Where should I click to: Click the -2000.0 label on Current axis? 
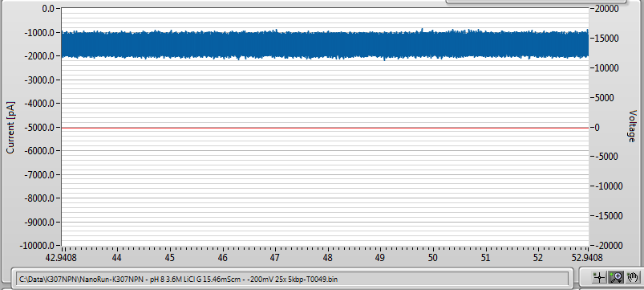pyautogui.click(x=39, y=56)
